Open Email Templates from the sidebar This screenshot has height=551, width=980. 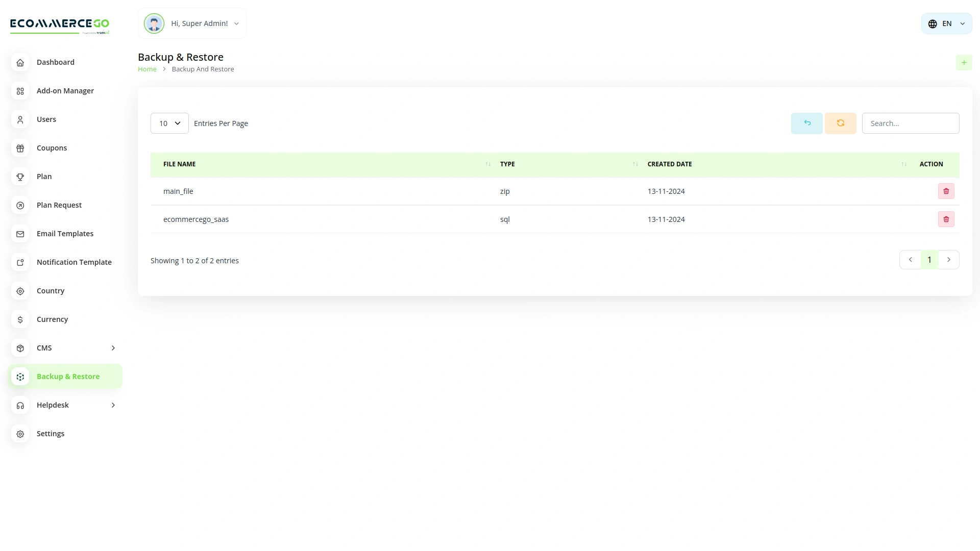click(x=65, y=233)
